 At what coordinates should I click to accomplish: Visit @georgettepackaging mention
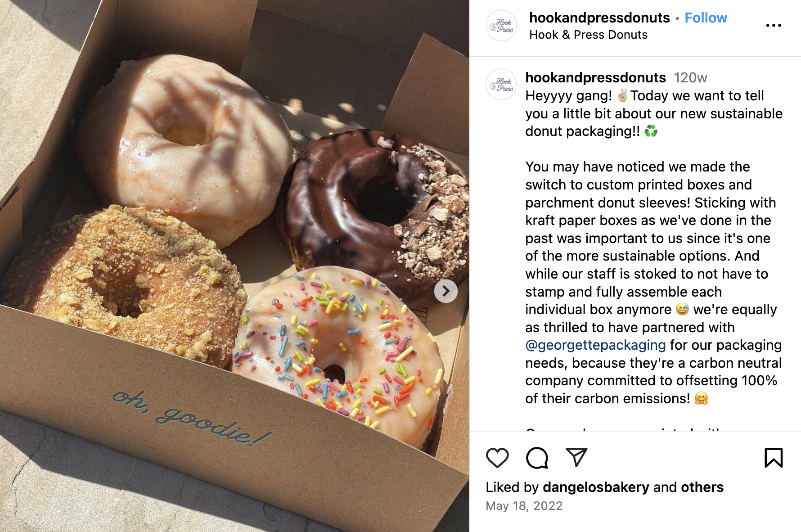click(595, 345)
